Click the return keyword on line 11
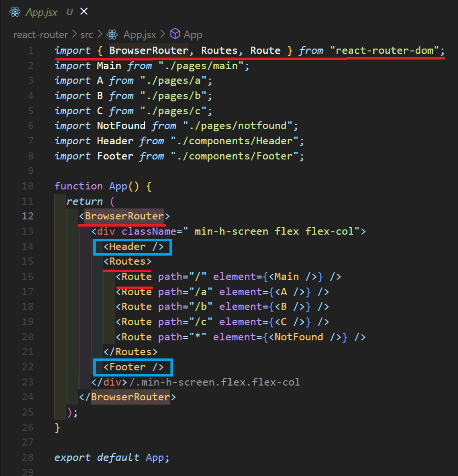 pyautogui.click(x=85, y=201)
